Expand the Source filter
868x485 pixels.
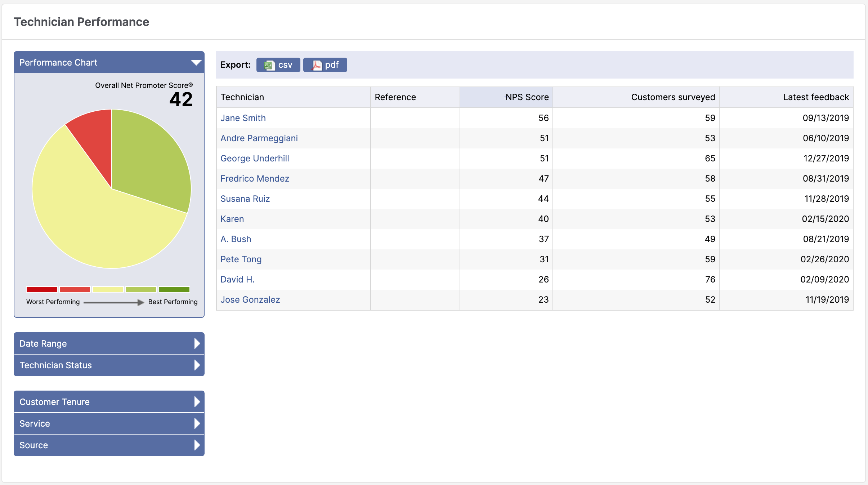coord(109,445)
